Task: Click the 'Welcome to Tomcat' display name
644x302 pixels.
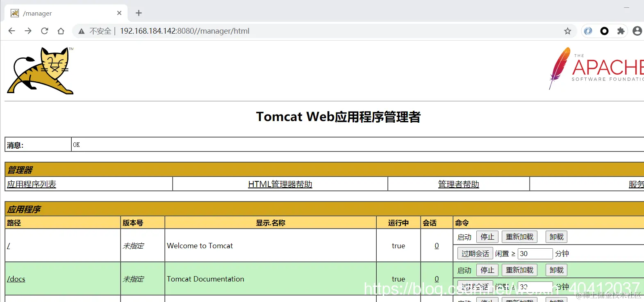Action: click(x=200, y=246)
